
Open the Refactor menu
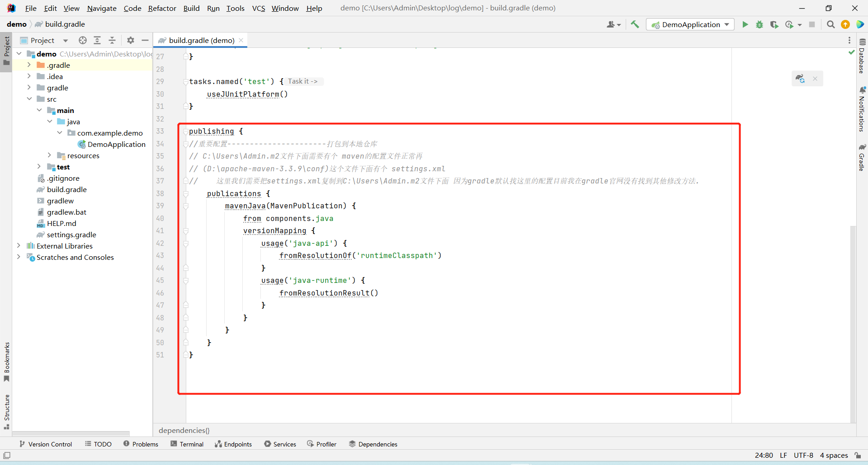(x=162, y=8)
